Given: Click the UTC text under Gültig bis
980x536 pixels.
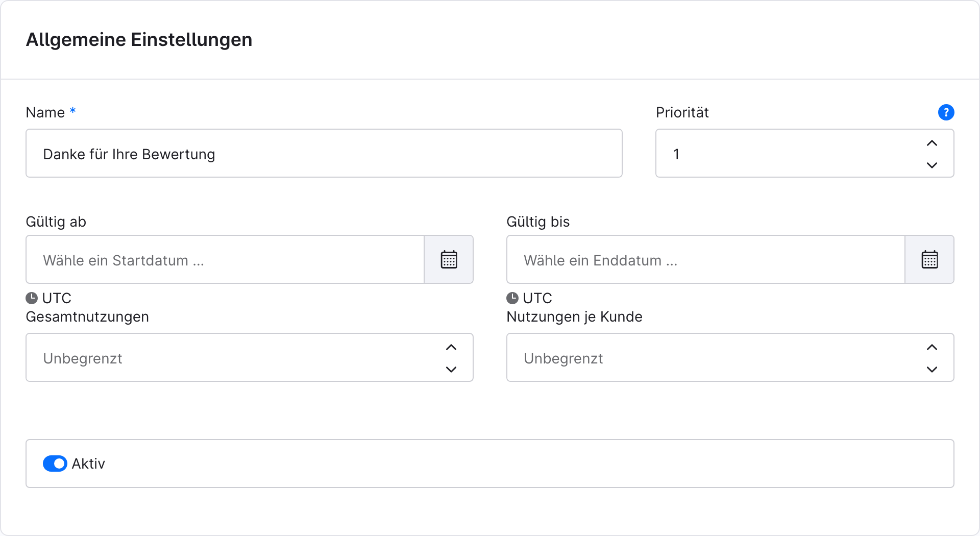Looking at the screenshot, I should coord(537,298).
